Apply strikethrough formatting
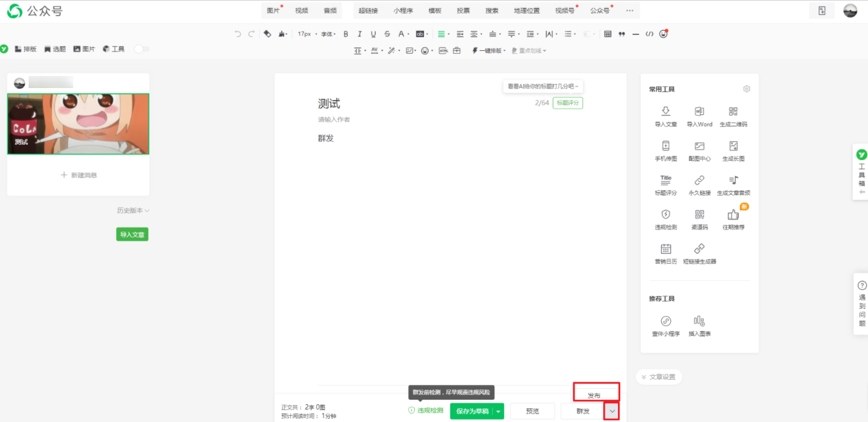Image resolution: width=868 pixels, height=422 pixels. point(387,34)
